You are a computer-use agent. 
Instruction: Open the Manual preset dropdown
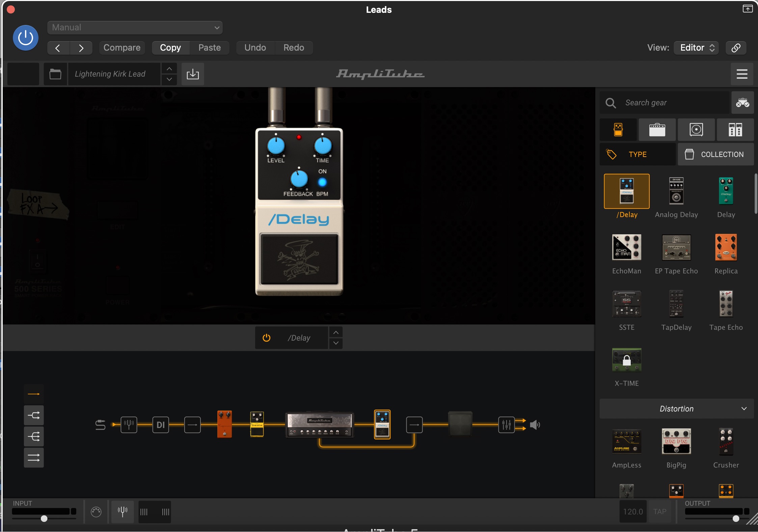pos(135,28)
